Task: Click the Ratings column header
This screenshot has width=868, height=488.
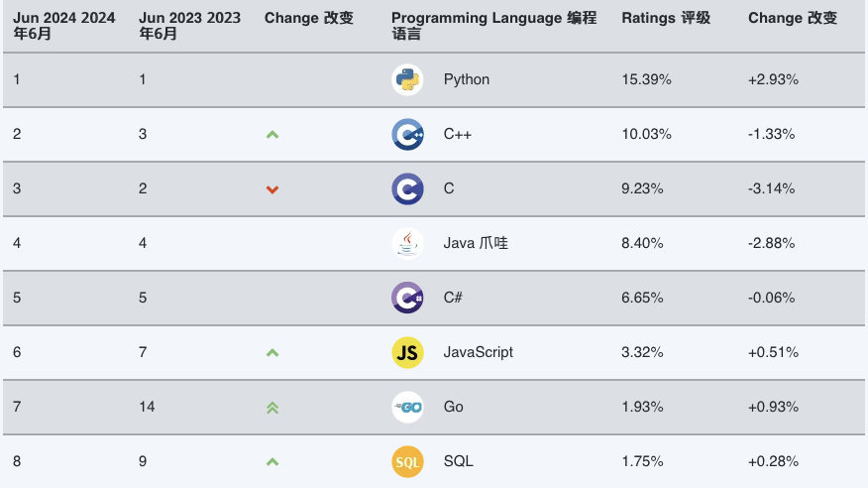Action: pos(666,18)
